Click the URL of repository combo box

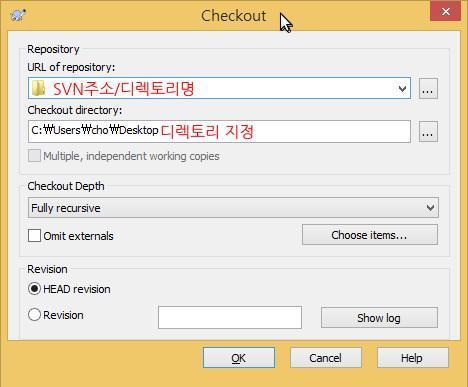[x=219, y=88]
